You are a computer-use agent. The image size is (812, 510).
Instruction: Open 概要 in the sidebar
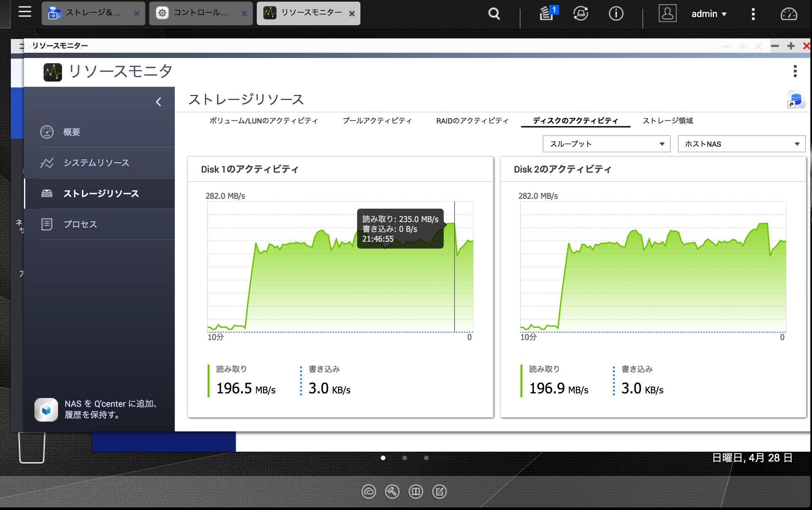(x=99, y=132)
